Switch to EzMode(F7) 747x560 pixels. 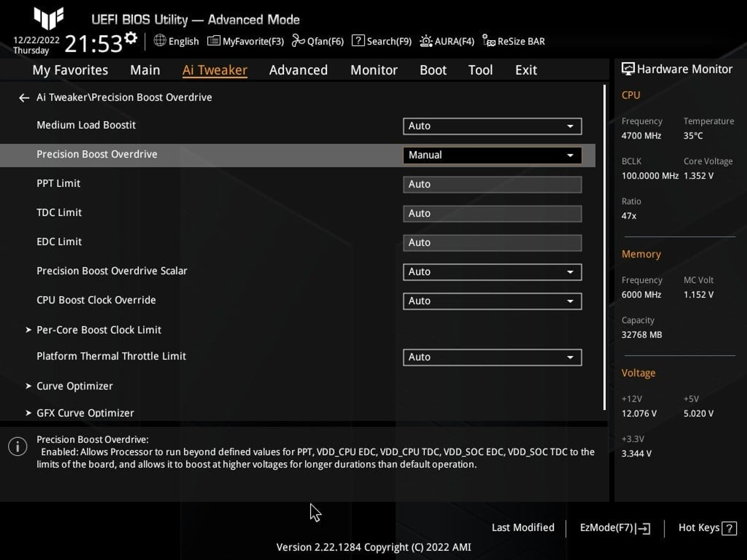615,528
